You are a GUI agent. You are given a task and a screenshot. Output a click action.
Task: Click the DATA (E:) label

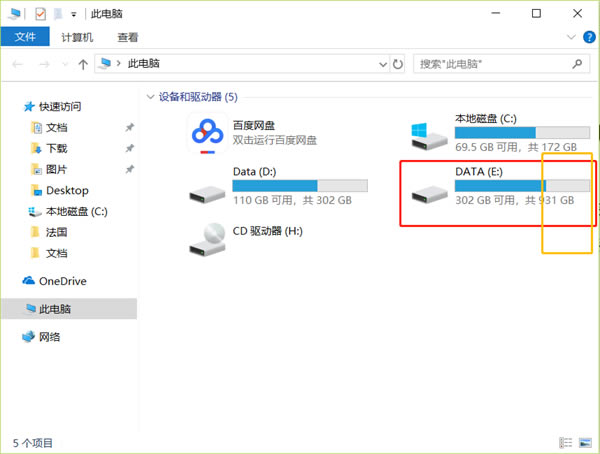coord(479,171)
